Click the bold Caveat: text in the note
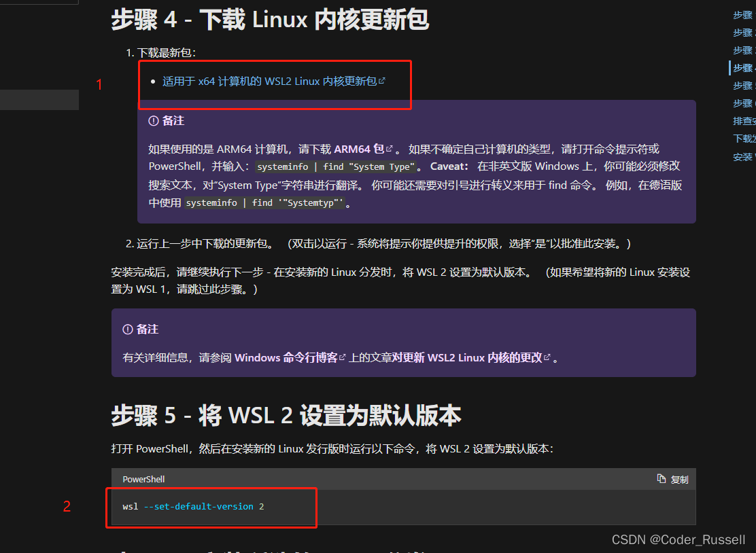The image size is (756, 553). (x=449, y=166)
